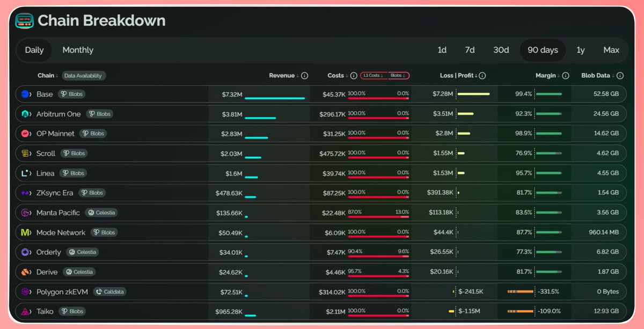
Task: Select the 1d timeframe tab
Action: [x=442, y=50]
